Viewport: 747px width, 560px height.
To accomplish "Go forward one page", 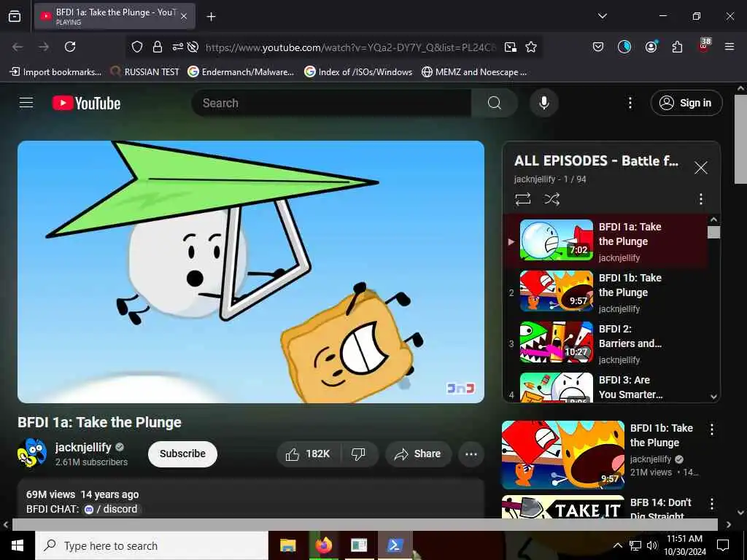I will (x=44, y=47).
